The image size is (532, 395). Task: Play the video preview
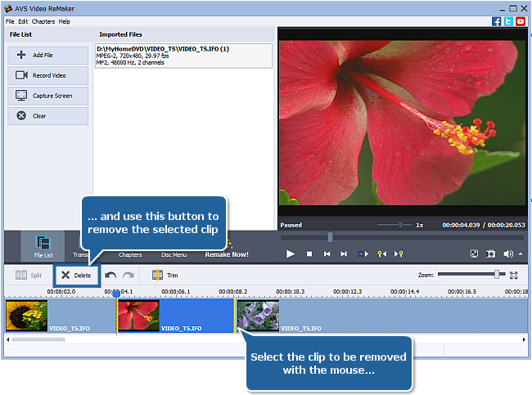point(290,254)
